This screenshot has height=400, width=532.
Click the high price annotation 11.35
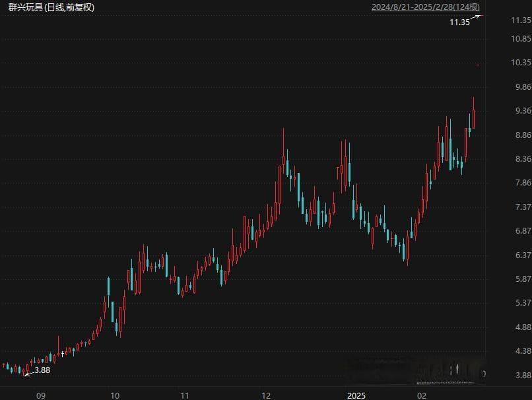(460, 22)
